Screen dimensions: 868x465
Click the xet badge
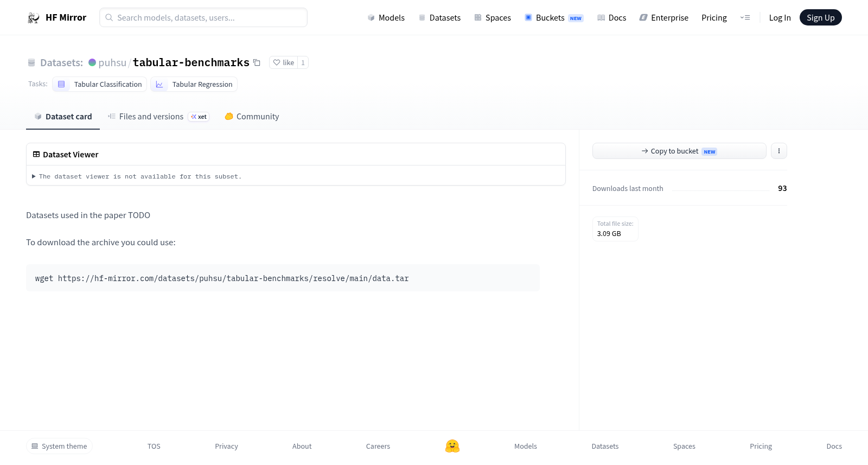(199, 117)
